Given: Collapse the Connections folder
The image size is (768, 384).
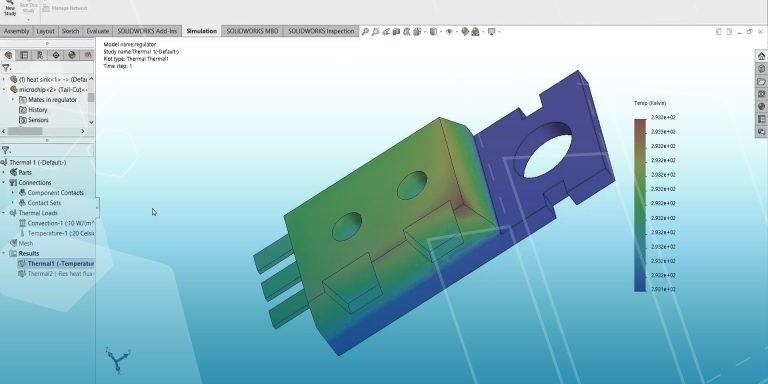Looking at the screenshot, I should point(4,183).
